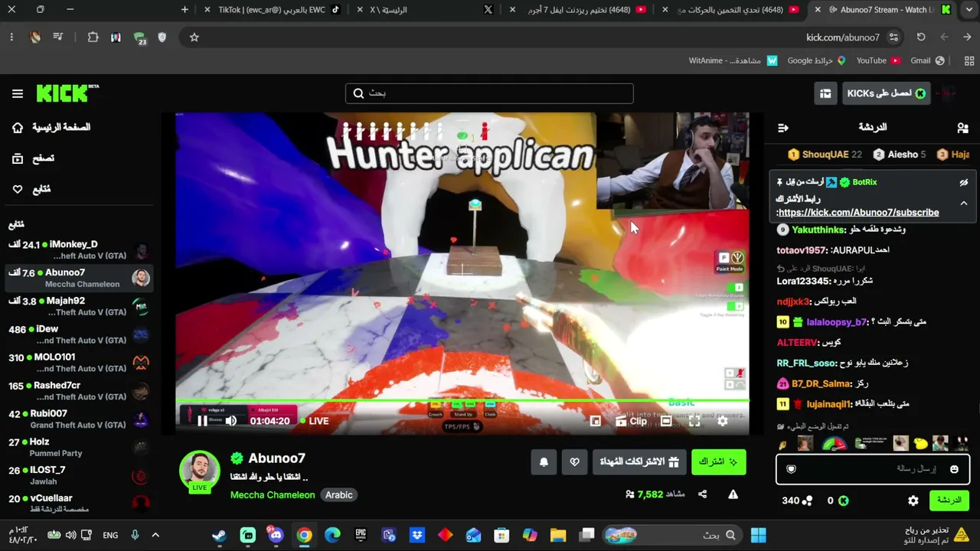Bookmark the page with the star icon
This screenshot has width=980, height=551.
[x=194, y=37]
